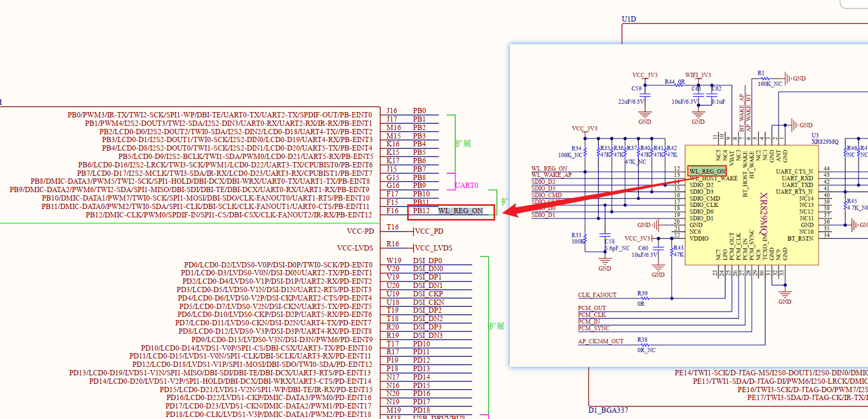Select the DSI_CKP net label
This screenshot has width=868, height=419.
pyautogui.click(x=428, y=294)
